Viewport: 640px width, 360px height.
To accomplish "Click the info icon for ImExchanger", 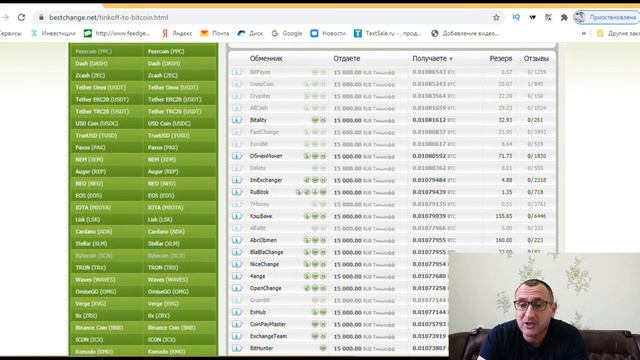I will 237,180.
